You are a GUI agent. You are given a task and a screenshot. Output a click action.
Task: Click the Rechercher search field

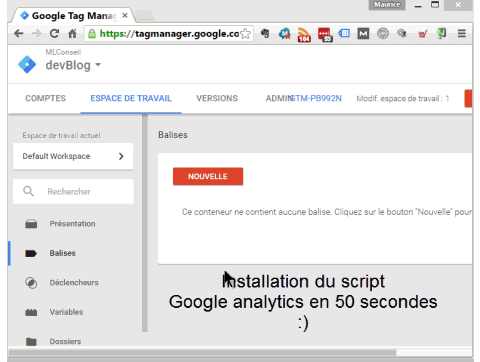click(73, 191)
